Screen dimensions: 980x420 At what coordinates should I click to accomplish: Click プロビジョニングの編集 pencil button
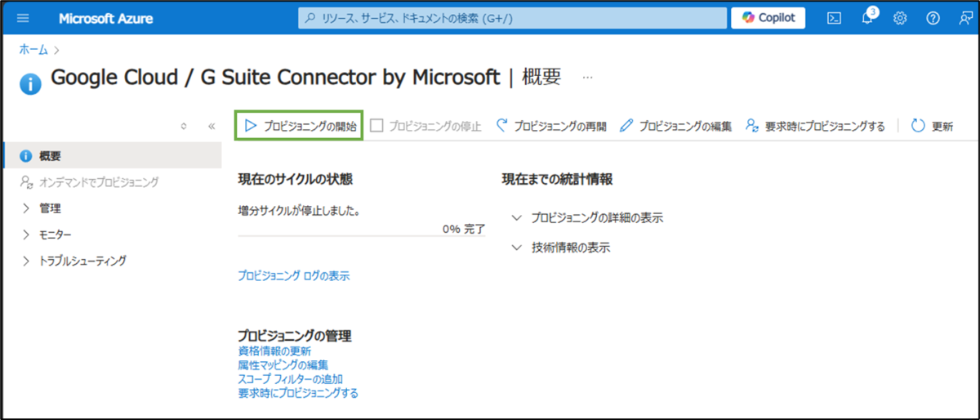point(675,126)
